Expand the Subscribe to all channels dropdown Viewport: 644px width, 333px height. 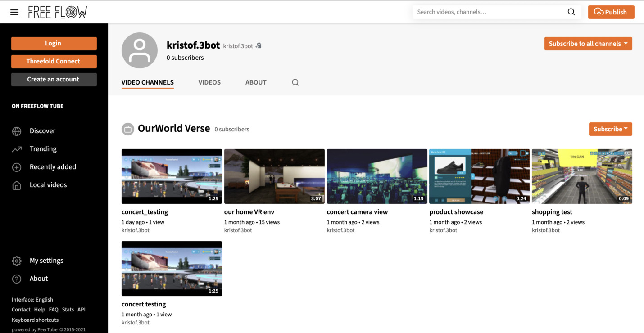[588, 44]
